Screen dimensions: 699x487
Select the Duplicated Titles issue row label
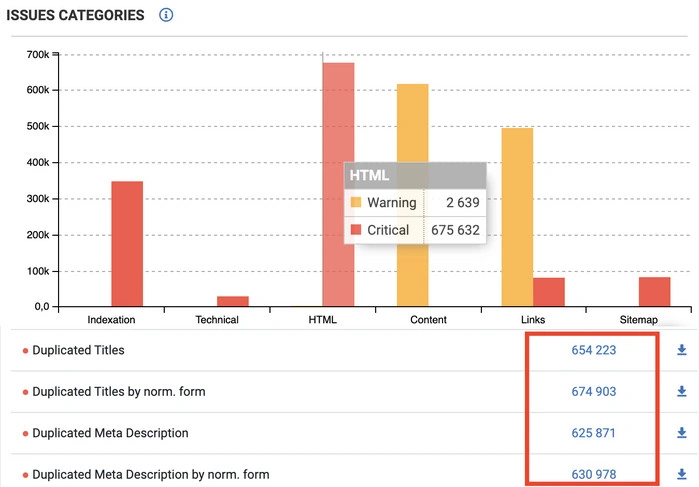point(78,351)
